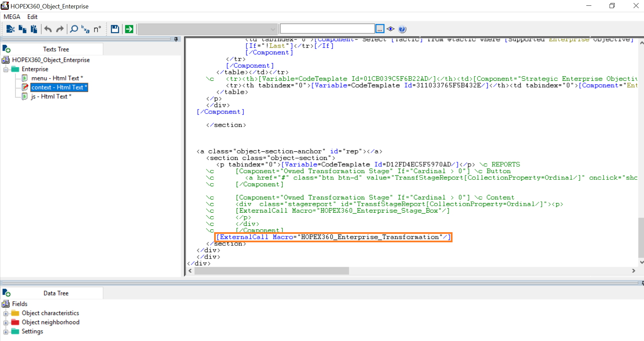Open the Replace tool icon
Viewport: 644px width, 341px height.
(85, 29)
